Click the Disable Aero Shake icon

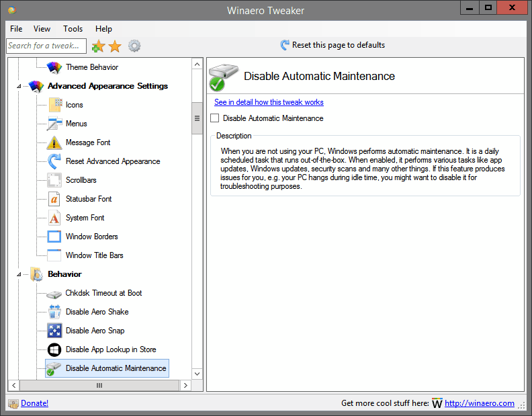coord(54,312)
